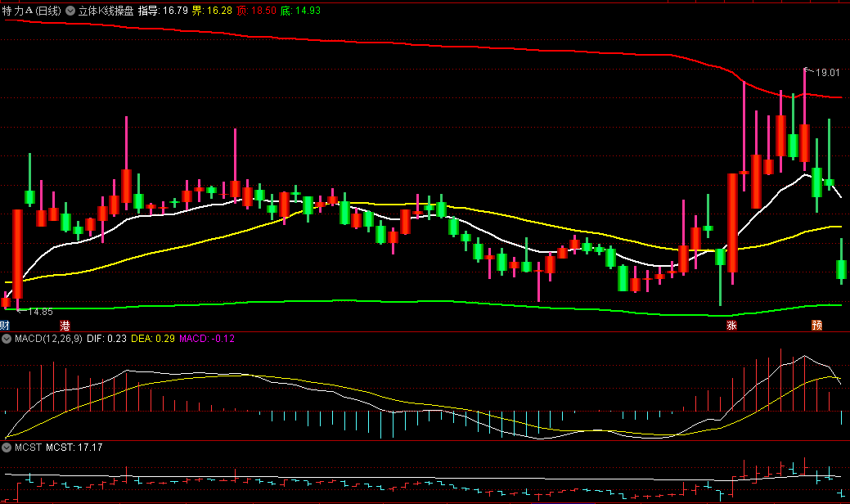This screenshot has width=850, height=504.
Task: Click the 顶: 18.50 value
Action: coord(256,11)
